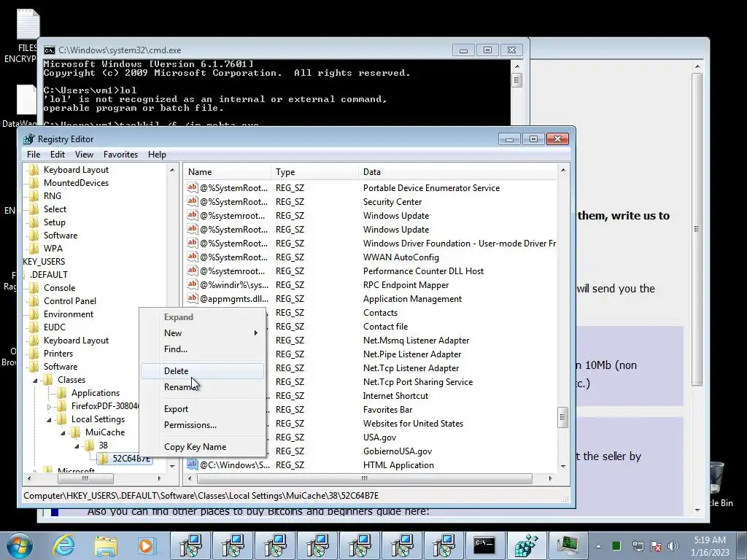Select the Applications key folder icon
The image size is (747, 560).
pyautogui.click(x=62, y=393)
